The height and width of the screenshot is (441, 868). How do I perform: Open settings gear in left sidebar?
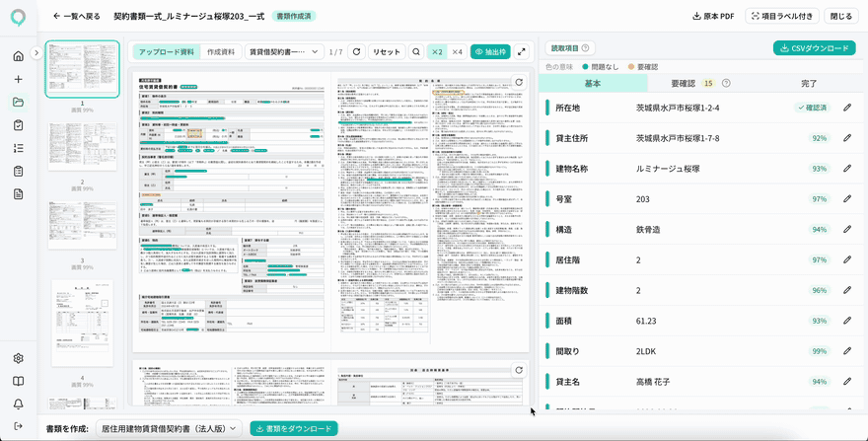click(x=19, y=358)
